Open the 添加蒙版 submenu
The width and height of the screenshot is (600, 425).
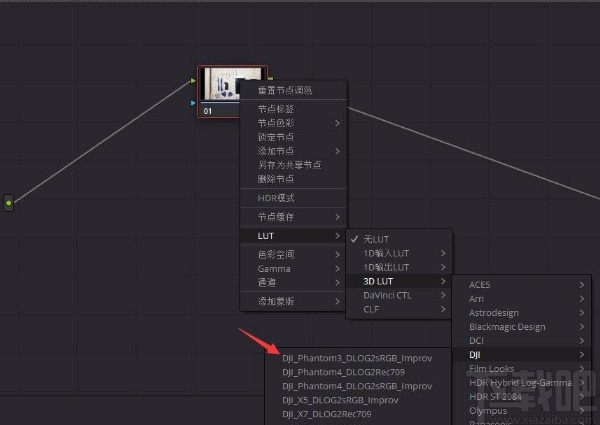pos(293,301)
